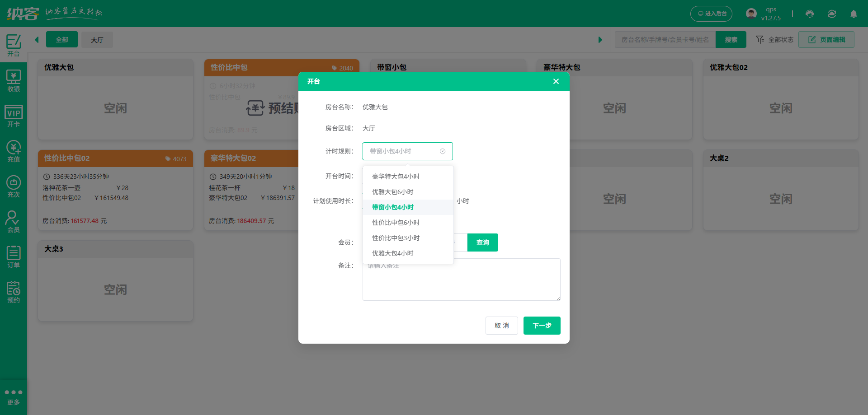The image size is (868, 415).
Task: Select the VIP开卡 sidebar icon
Action: [x=14, y=115]
